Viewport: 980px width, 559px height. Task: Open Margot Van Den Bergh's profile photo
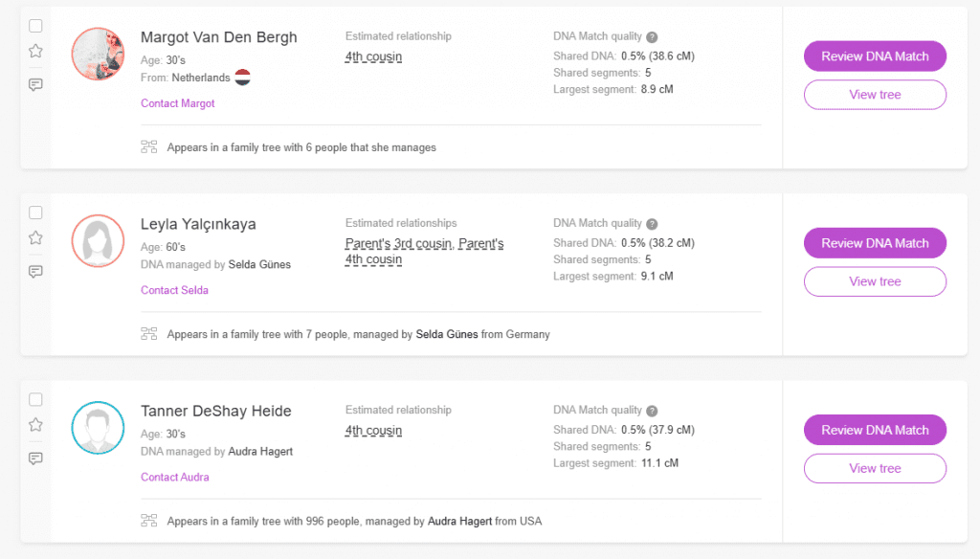pyautogui.click(x=99, y=54)
